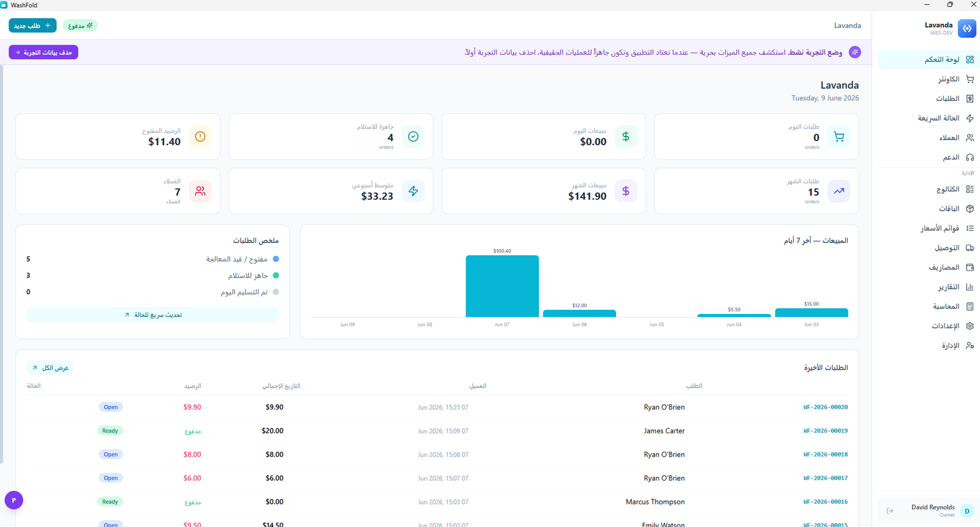Select the Support headset icon

(970, 157)
